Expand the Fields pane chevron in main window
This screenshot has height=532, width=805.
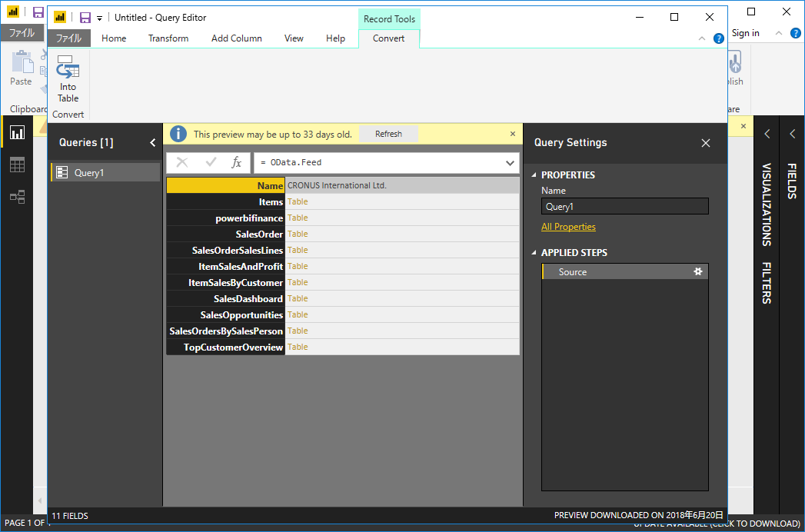coord(792,134)
